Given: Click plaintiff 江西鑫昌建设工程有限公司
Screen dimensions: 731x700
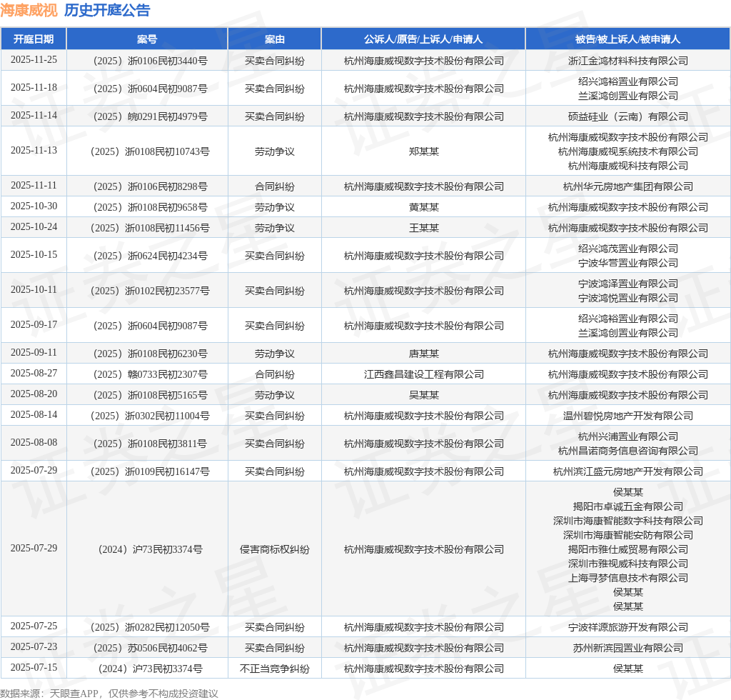Looking at the screenshot, I should click(424, 374).
